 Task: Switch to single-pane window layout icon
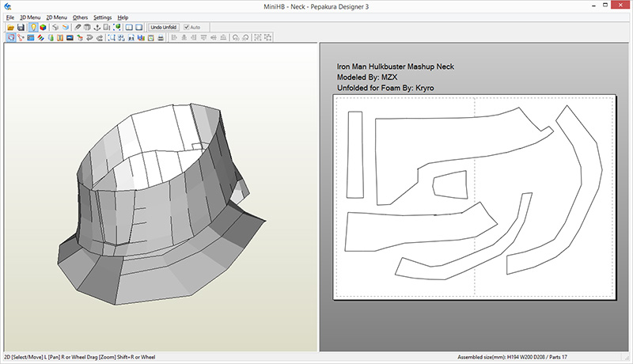click(x=139, y=28)
